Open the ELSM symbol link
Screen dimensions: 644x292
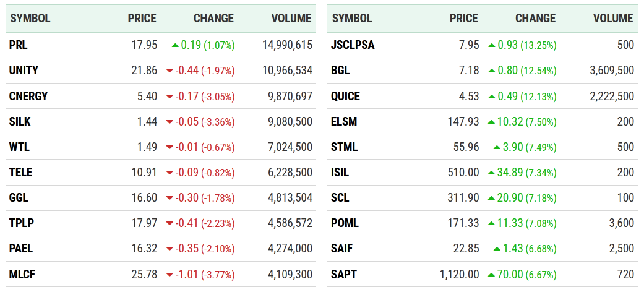344,122
